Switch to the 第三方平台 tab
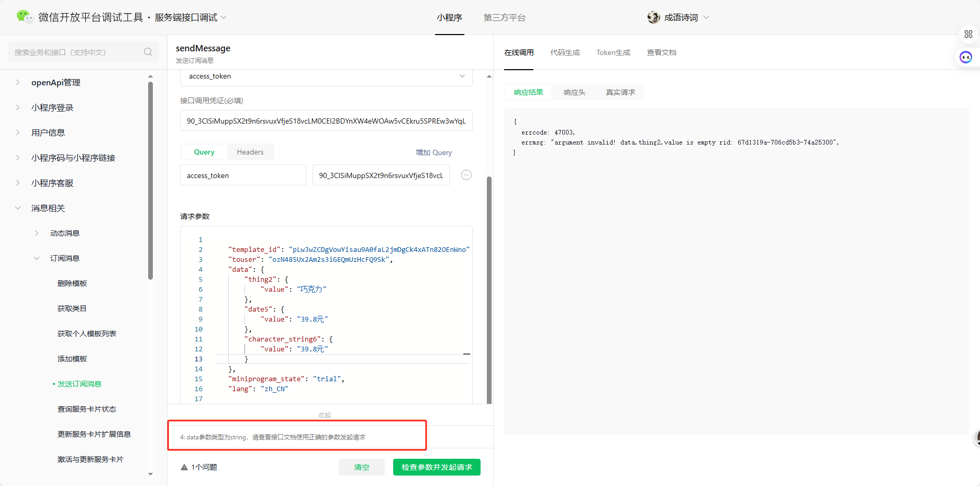This screenshot has width=980, height=486. (505, 18)
